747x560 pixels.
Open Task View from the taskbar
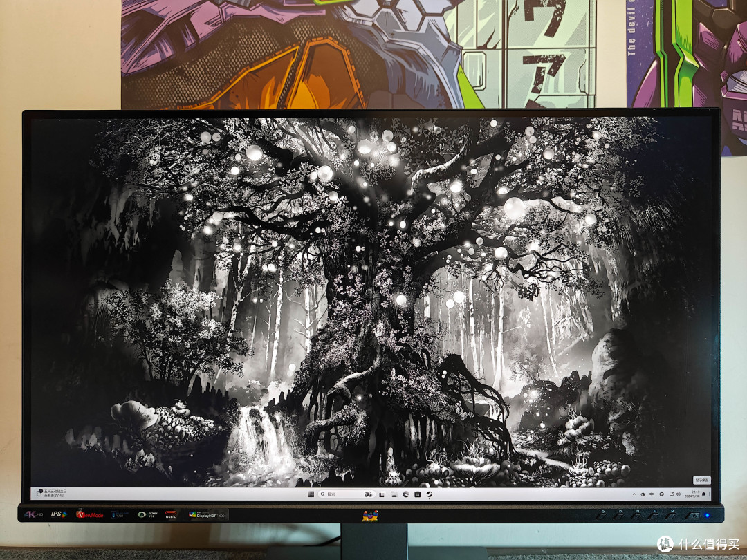coord(382,495)
